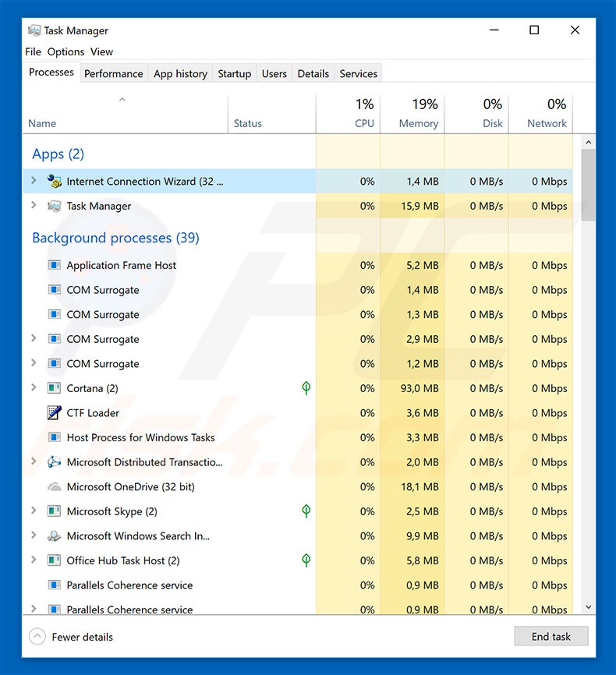The image size is (616, 675).
Task: Select the Application Frame Host row text
Action: click(121, 266)
